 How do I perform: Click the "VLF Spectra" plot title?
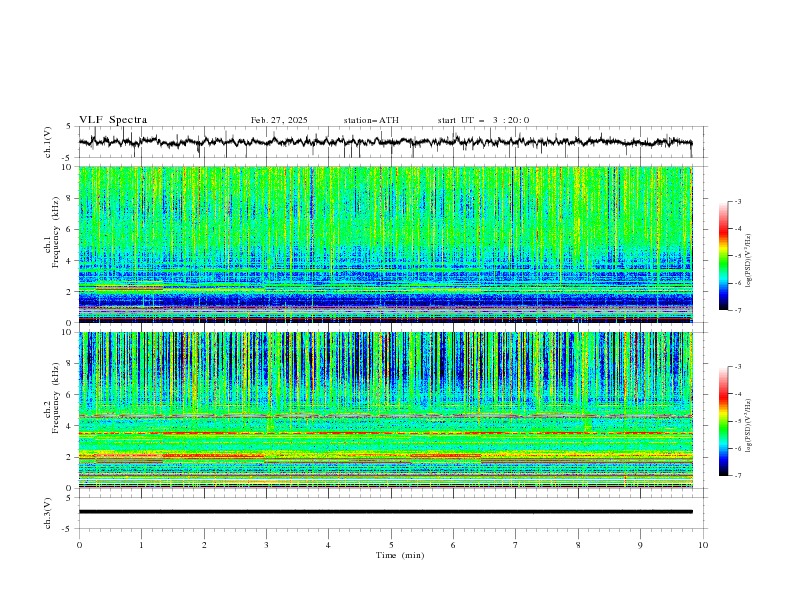[x=113, y=120]
